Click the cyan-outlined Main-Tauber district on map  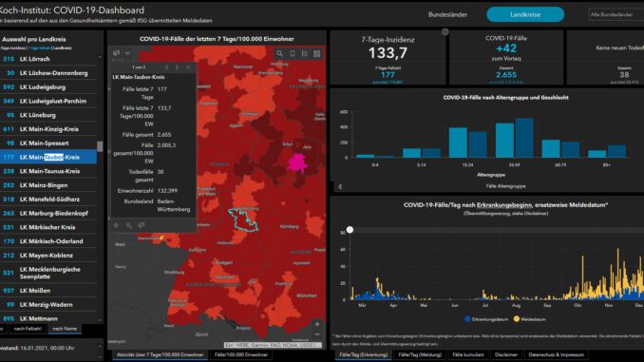243,219
